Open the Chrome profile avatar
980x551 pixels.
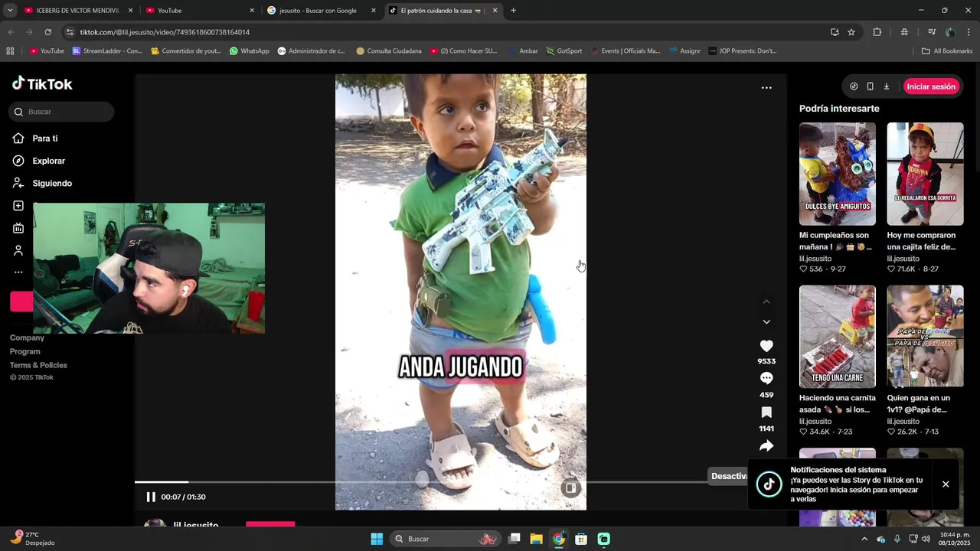(x=950, y=32)
